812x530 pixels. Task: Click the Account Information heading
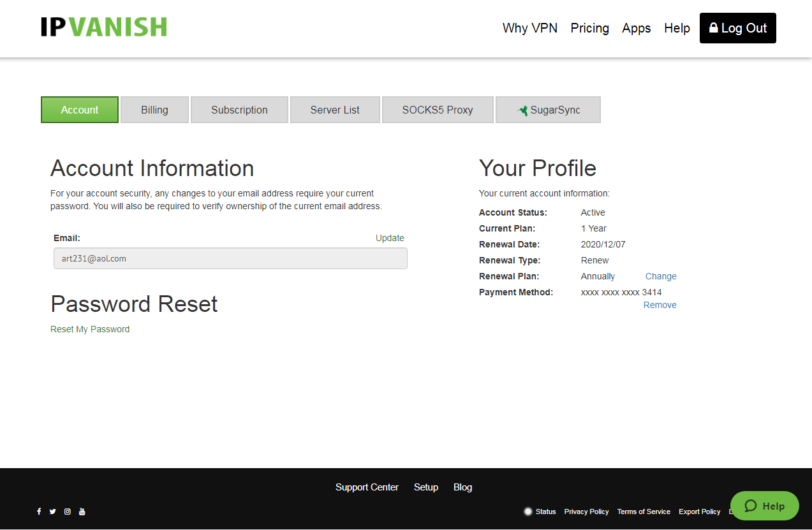(x=152, y=168)
